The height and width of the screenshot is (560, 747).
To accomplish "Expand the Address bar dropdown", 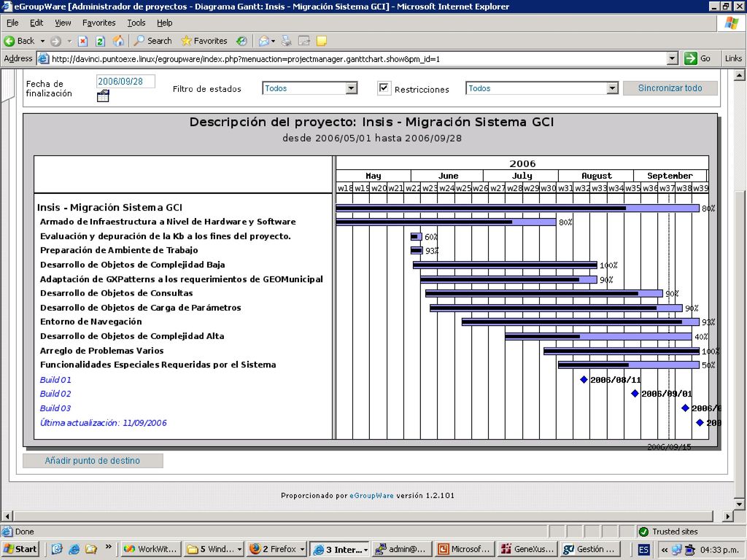I will pyautogui.click(x=672, y=58).
